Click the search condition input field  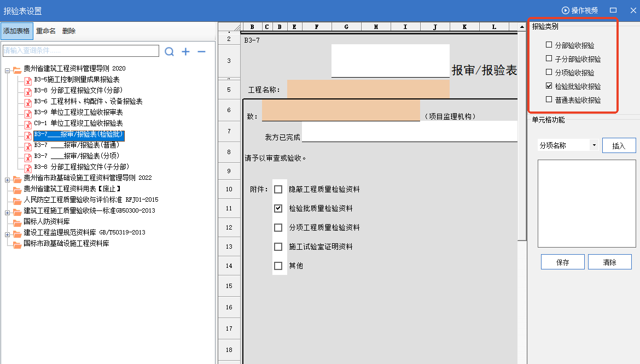(80, 51)
